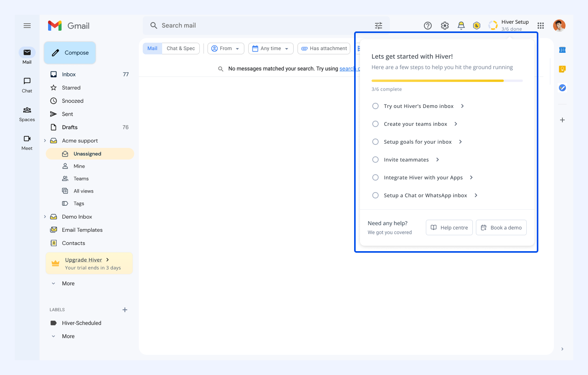Open the Google apps grid icon
The width and height of the screenshot is (588, 375).
pyautogui.click(x=541, y=26)
